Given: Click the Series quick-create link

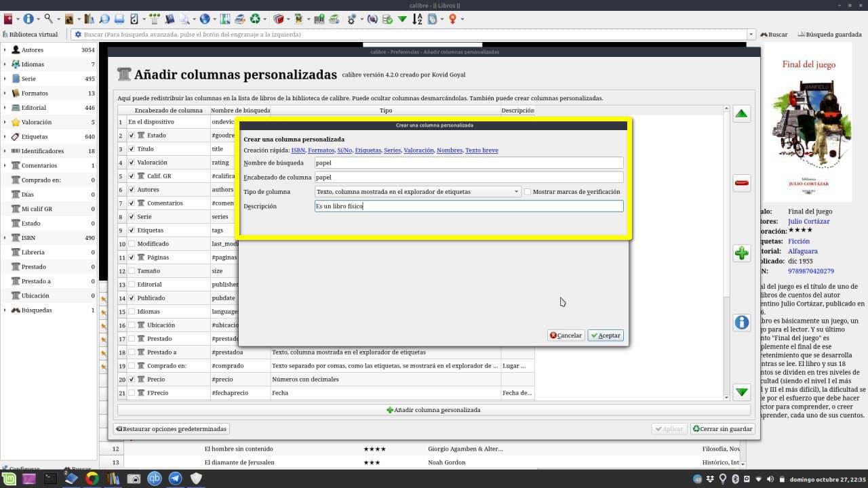Looking at the screenshot, I should 392,150.
